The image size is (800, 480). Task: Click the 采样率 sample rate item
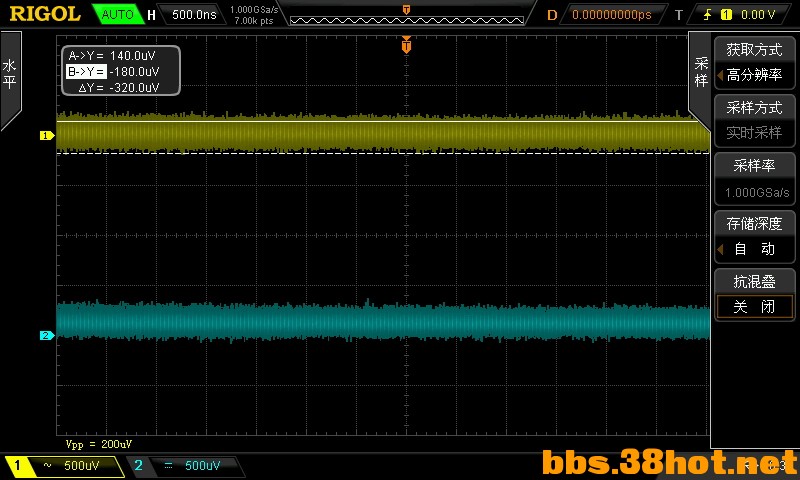pos(754,165)
